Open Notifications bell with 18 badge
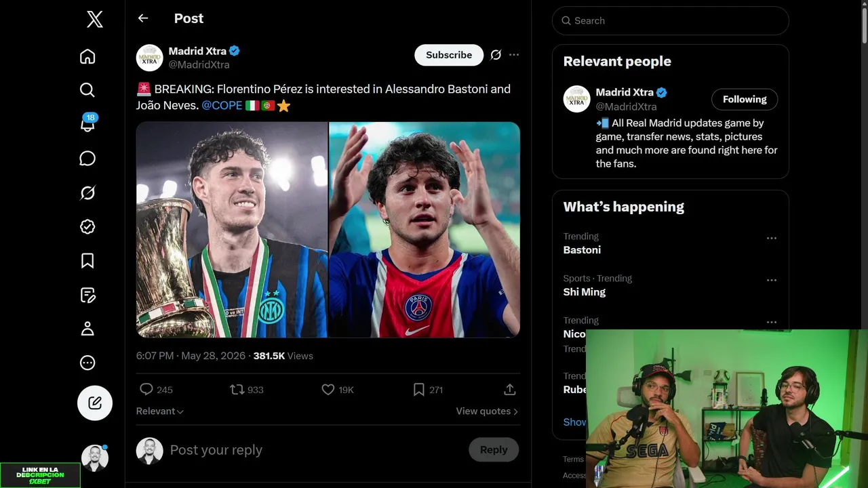 coord(87,123)
